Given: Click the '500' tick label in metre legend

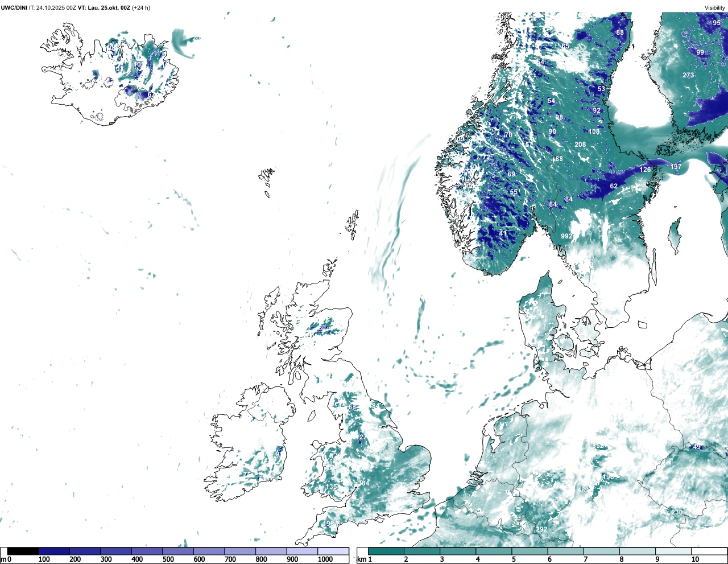Looking at the screenshot, I should pyautogui.click(x=168, y=559).
